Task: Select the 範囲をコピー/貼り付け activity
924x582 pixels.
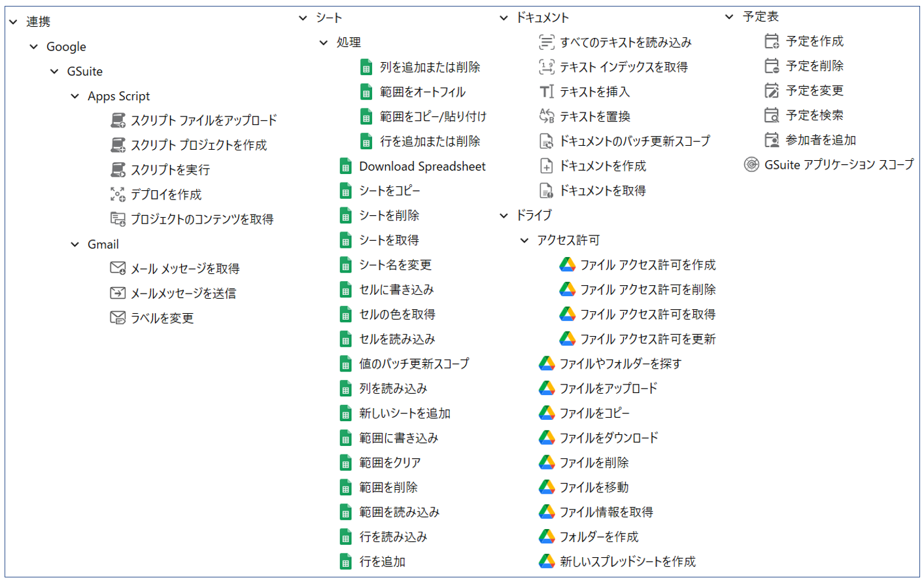Action: click(x=434, y=117)
